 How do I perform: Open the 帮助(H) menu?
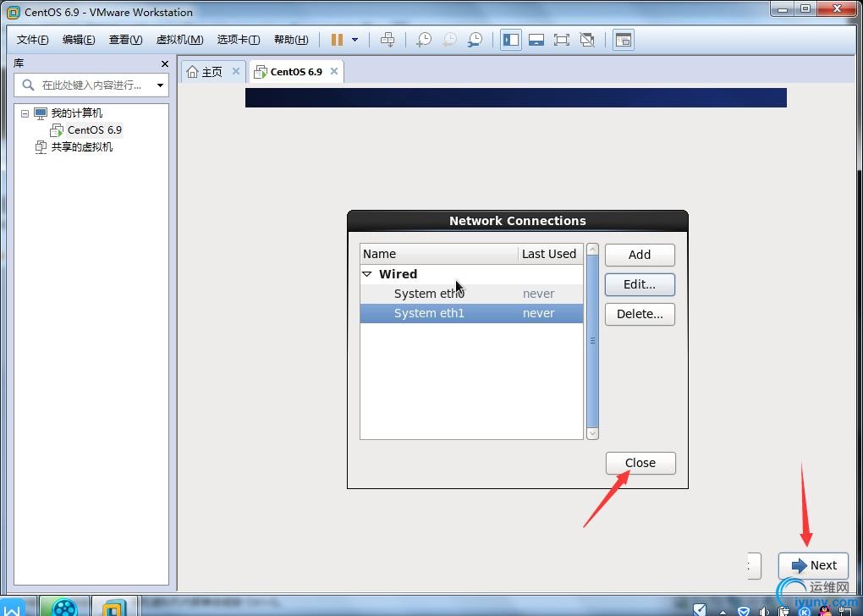click(x=291, y=40)
